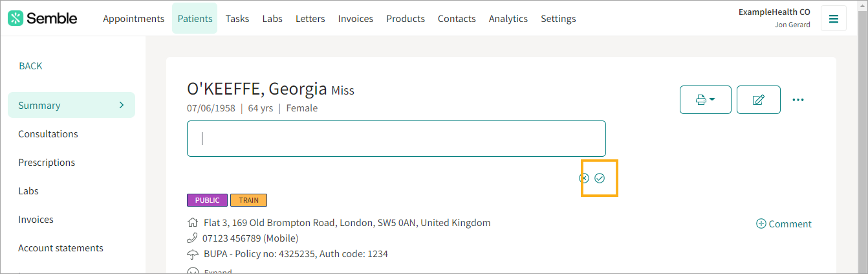868x274 pixels.
Task: Expand the Summary sidebar chevron
Action: [x=122, y=105]
